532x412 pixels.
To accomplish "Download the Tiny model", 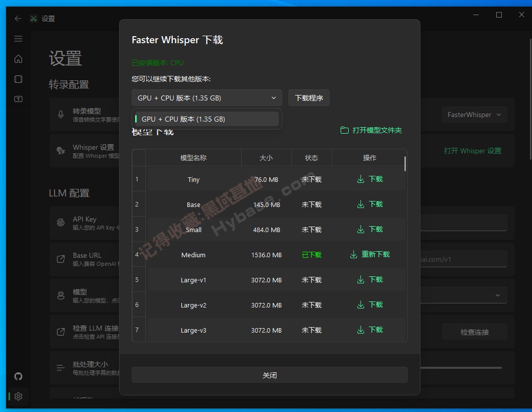I will click(370, 179).
